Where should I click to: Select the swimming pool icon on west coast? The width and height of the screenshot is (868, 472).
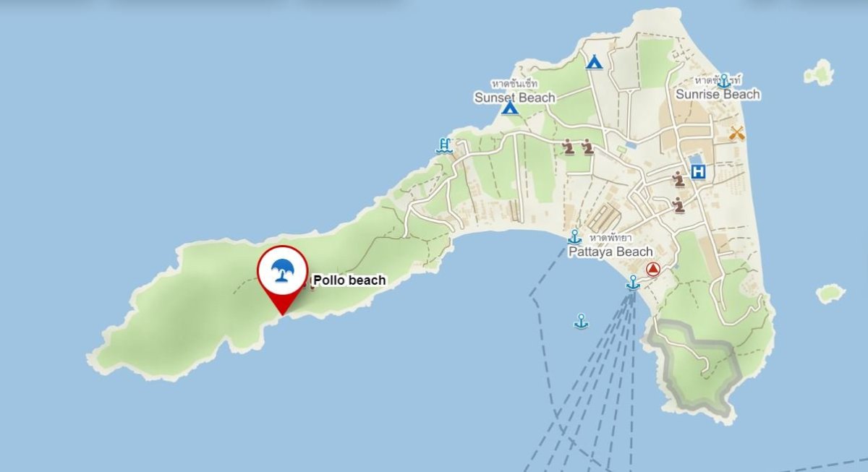(x=444, y=145)
